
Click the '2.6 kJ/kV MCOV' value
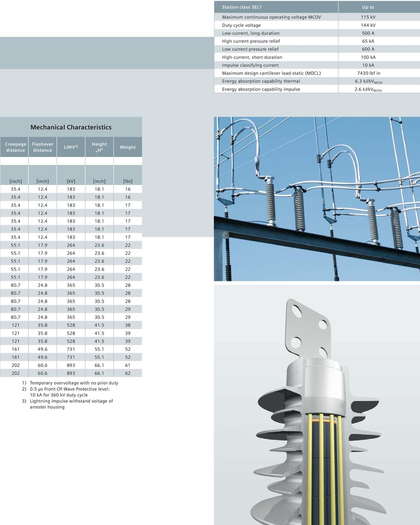(368, 90)
